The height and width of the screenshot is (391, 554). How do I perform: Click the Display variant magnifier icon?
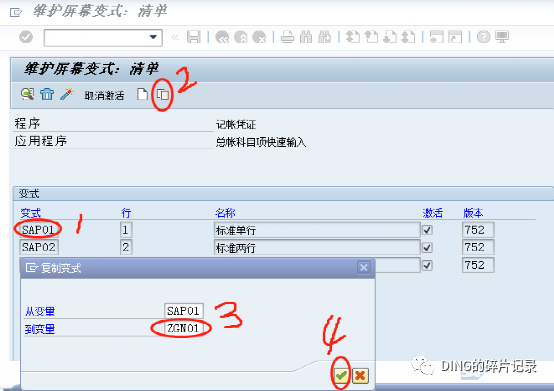click(x=28, y=94)
